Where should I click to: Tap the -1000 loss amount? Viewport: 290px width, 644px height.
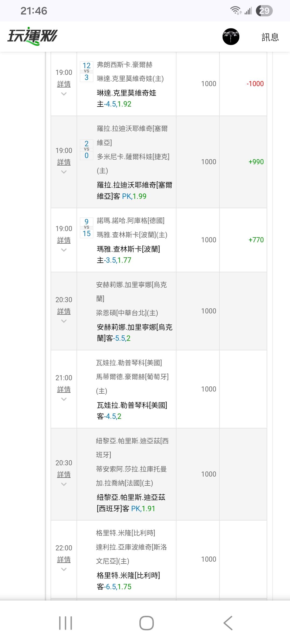255,84
